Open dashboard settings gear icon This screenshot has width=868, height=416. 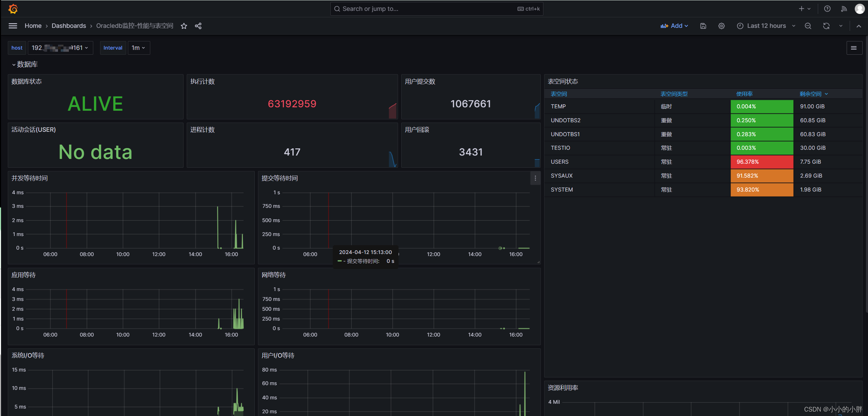tap(721, 26)
